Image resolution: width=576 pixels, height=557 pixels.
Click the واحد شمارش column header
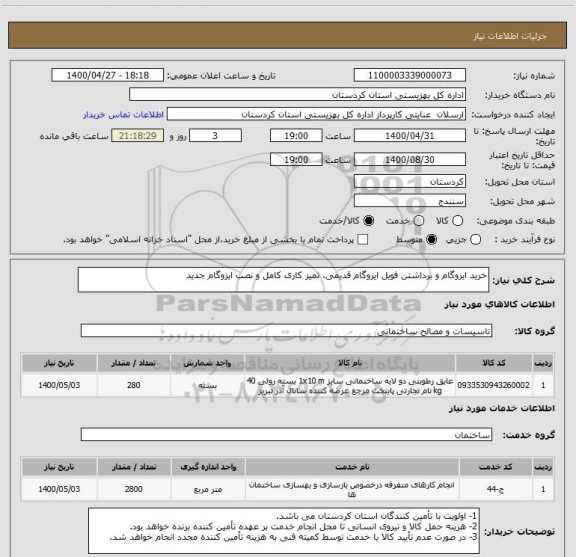208,363
